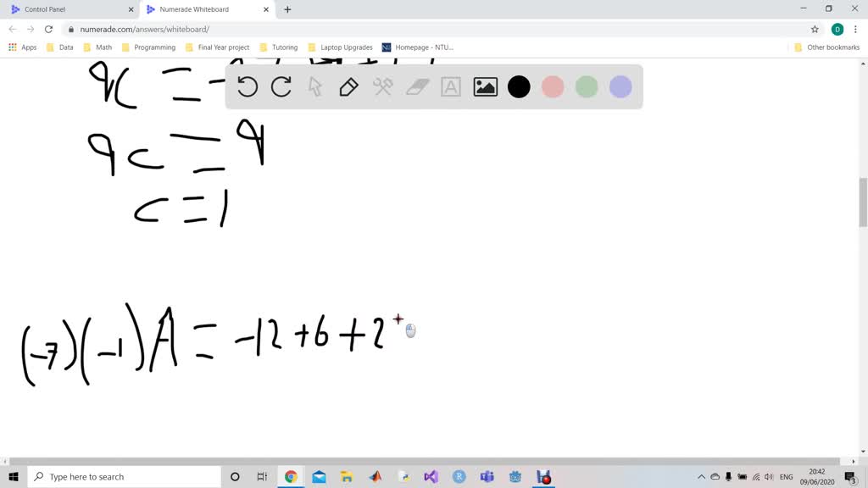Screen dimensions: 868x488
Task: Expand the Other bookmarks folder
Action: tap(826, 47)
